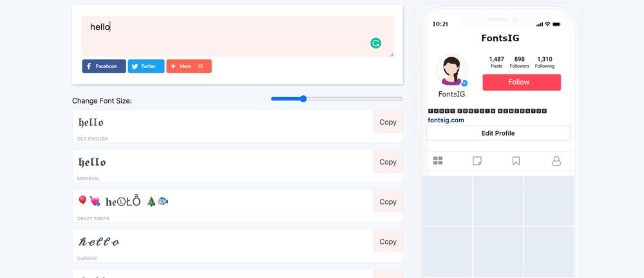Click the OLD ENGLISH font label
Screen dimensions: 644x278
tap(92, 139)
